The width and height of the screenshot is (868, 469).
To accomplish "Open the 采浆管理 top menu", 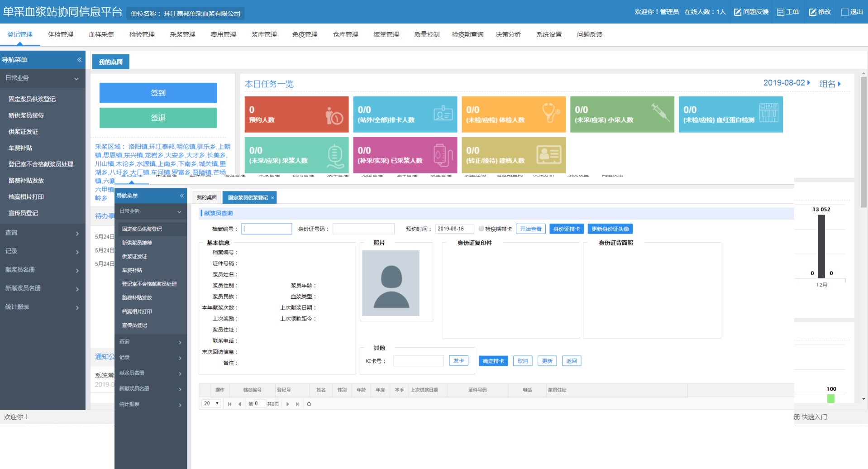I will 182,34.
